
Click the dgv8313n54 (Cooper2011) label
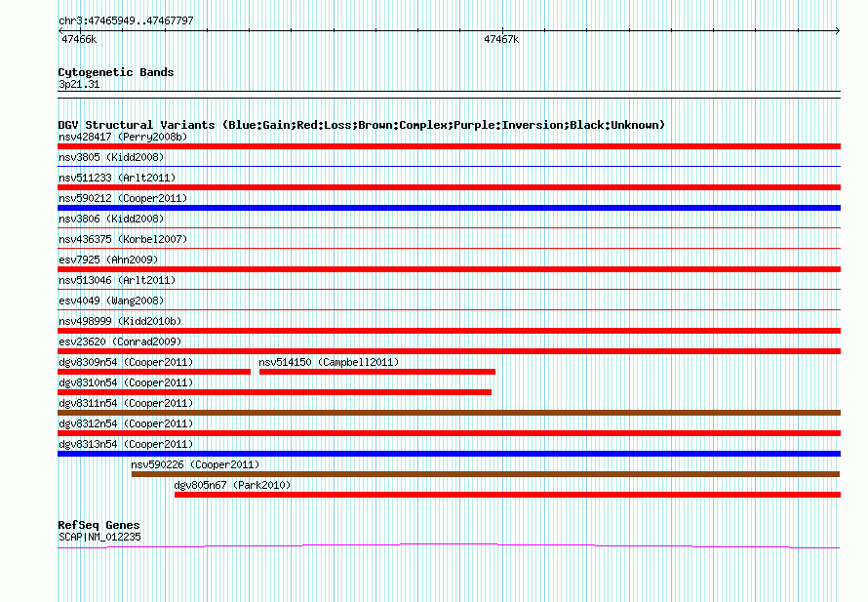pyautogui.click(x=126, y=444)
